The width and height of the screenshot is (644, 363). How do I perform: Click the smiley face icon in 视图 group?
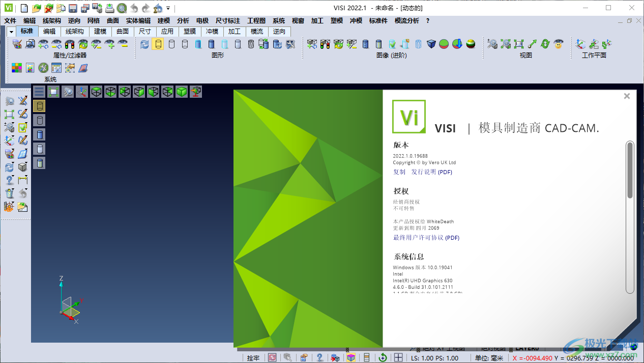pos(558,45)
